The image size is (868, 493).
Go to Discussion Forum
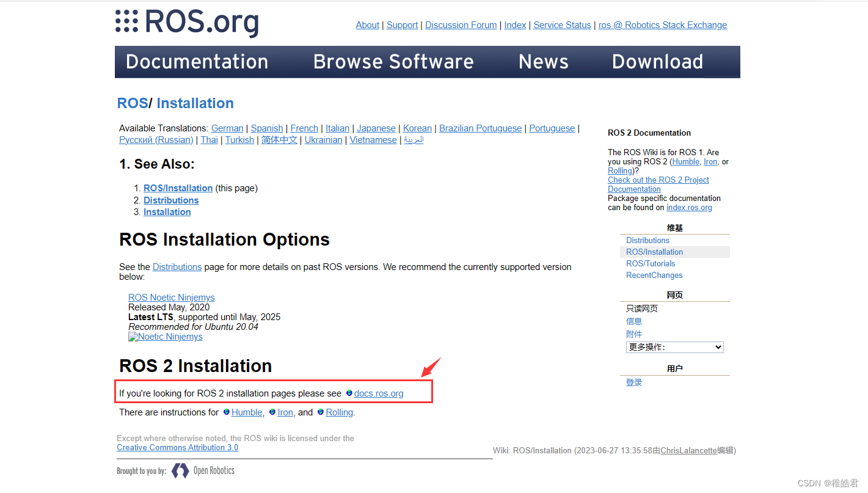pos(461,25)
